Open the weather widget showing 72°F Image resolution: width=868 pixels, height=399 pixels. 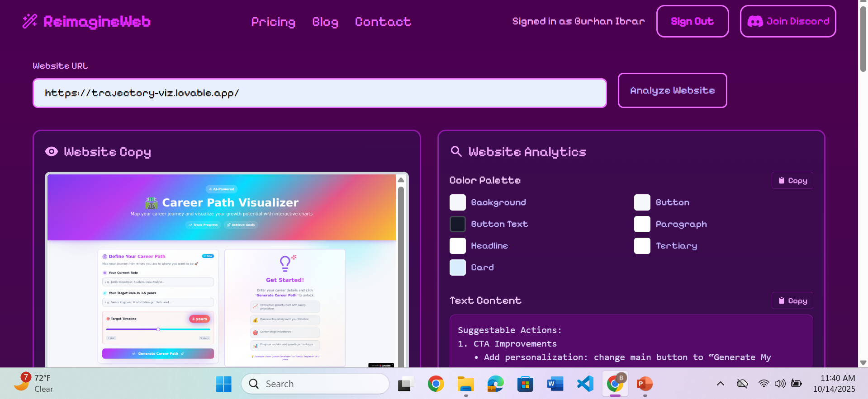34,383
